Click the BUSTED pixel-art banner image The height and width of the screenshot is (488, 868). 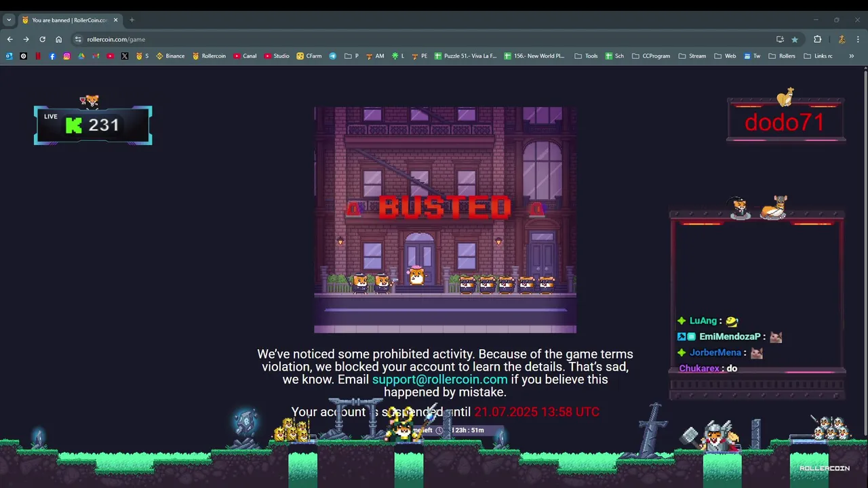(x=445, y=220)
